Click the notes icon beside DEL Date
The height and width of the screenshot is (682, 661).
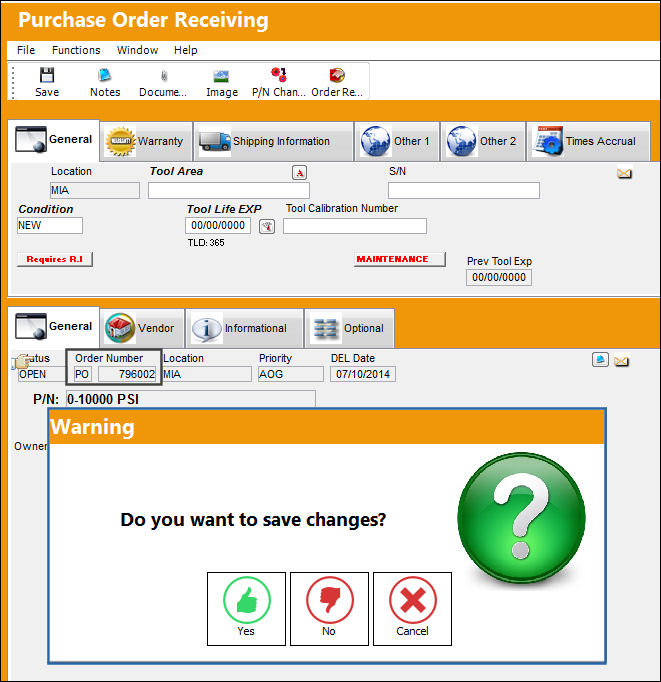[600, 360]
